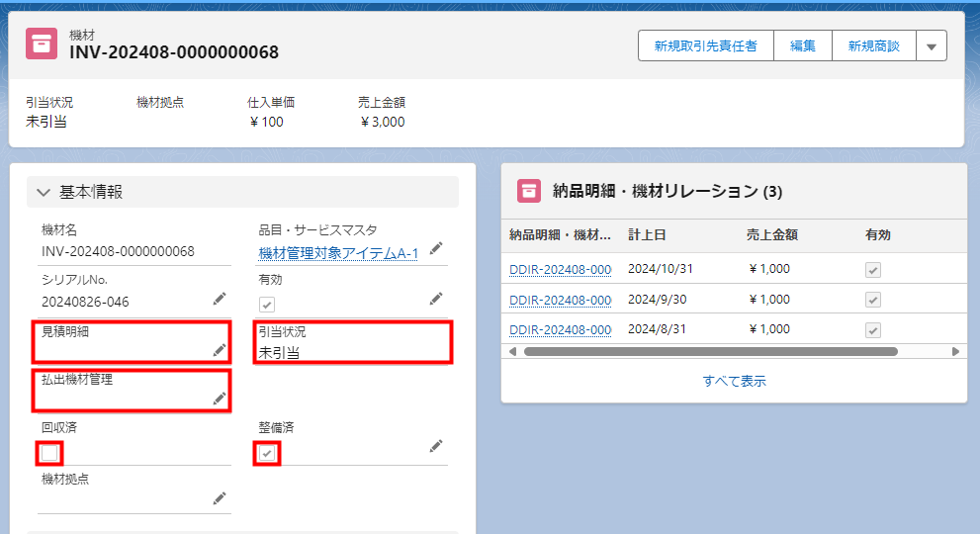Toggle the 回収済 checkbox
Image resolution: width=980 pixels, height=534 pixels.
[x=49, y=453]
